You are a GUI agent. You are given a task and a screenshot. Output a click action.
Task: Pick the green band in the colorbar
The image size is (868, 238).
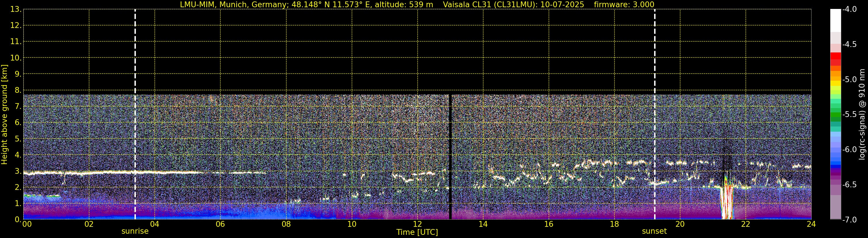click(835, 116)
